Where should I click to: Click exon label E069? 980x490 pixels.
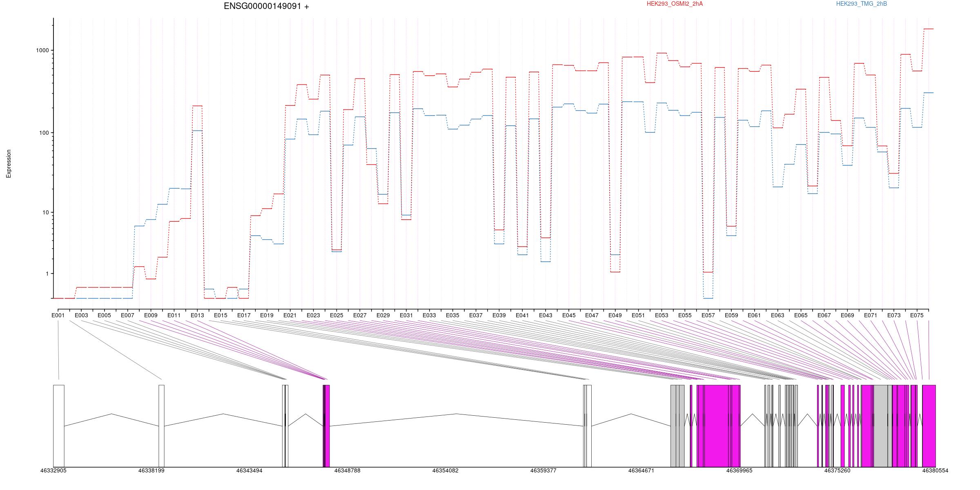[x=847, y=315]
